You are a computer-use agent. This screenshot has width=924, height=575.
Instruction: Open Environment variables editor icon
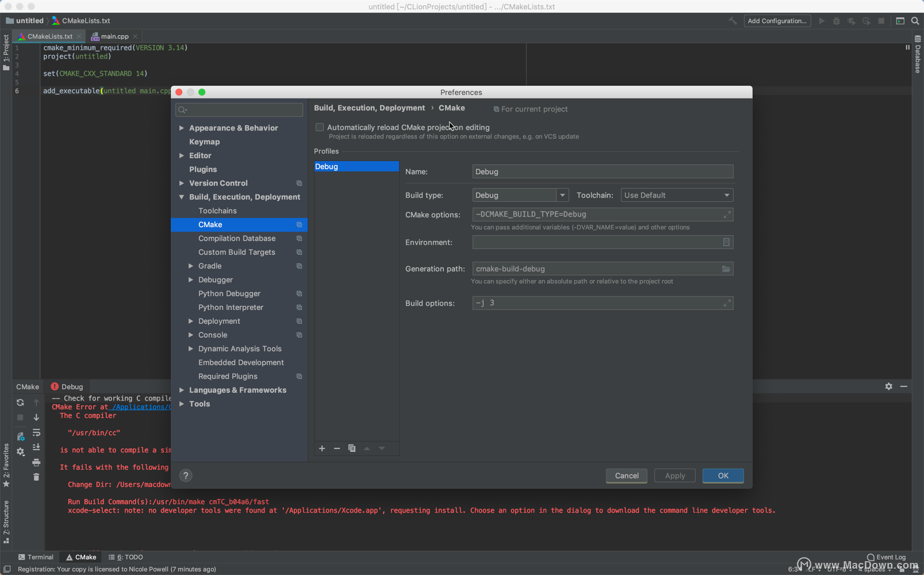point(726,242)
